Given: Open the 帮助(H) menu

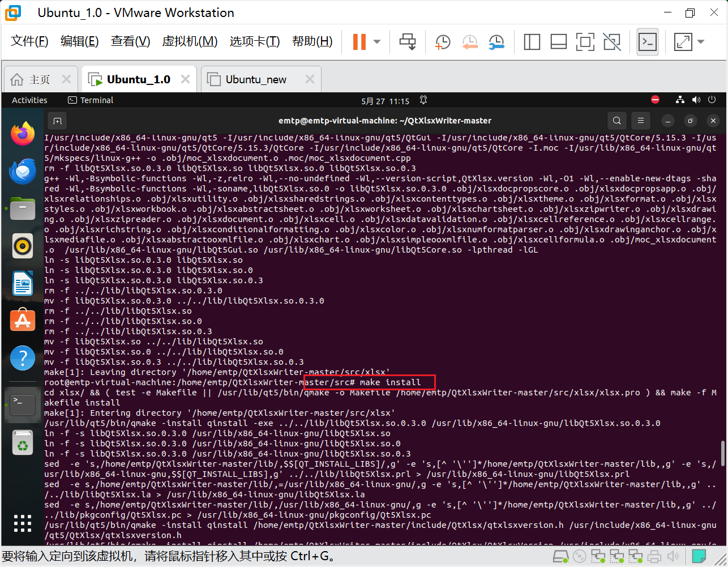Looking at the screenshot, I should 312,41.
